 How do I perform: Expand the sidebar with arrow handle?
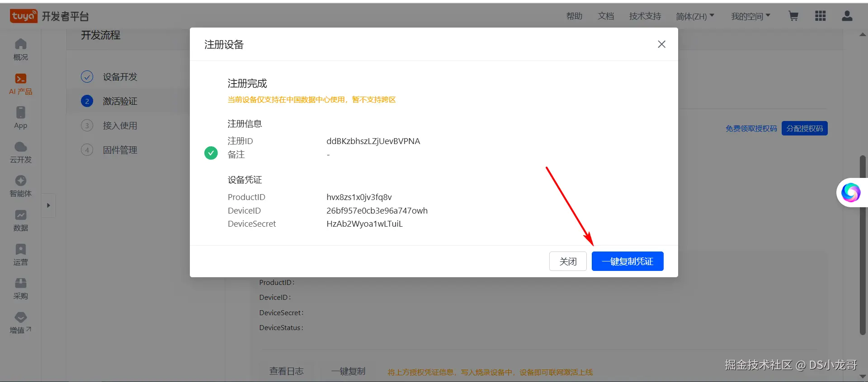click(x=48, y=205)
